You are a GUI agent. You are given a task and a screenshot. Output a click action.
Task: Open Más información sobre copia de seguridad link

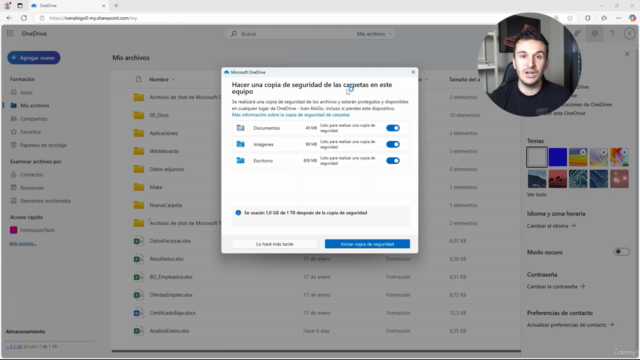291,115
